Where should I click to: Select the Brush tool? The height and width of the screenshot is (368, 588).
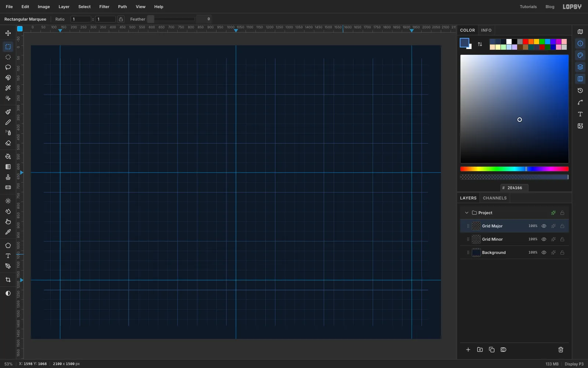[x=8, y=112]
